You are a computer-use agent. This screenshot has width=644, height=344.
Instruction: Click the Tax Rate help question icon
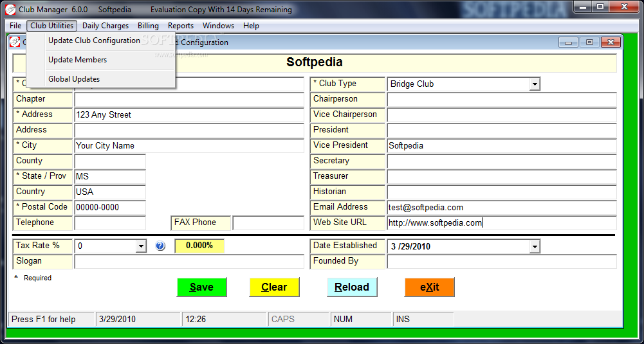click(x=160, y=246)
